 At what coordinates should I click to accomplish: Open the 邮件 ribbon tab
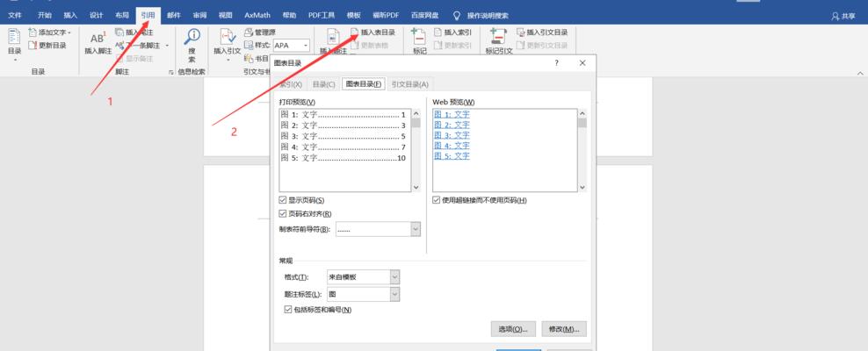pyautogui.click(x=174, y=16)
